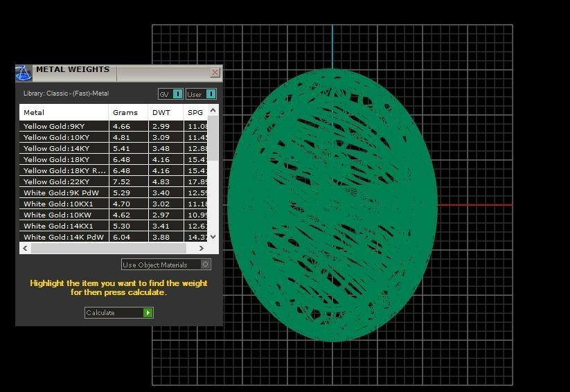
Task: Sort by the SPG column header
Action: coord(195,112)
